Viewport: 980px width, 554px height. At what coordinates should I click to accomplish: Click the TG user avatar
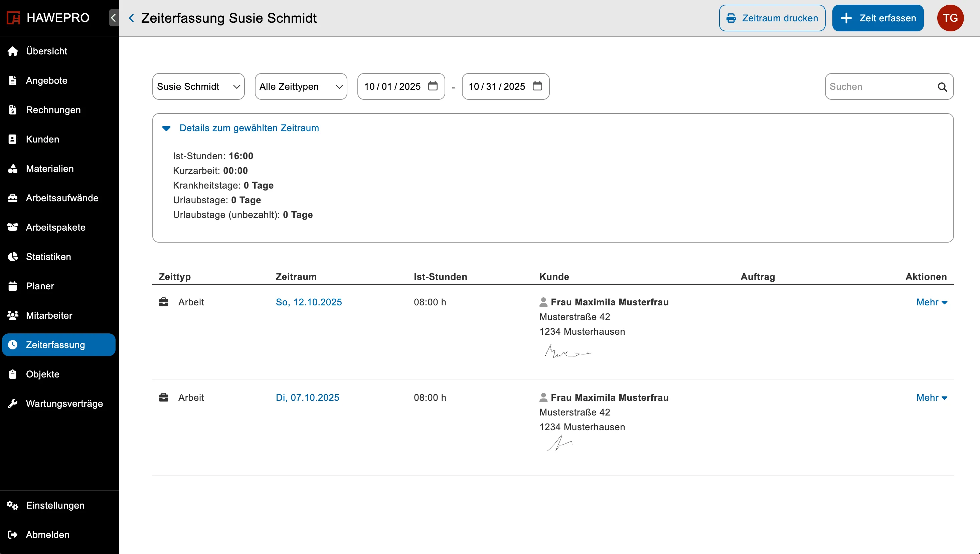pyautogui.click(x=950, y=18)
